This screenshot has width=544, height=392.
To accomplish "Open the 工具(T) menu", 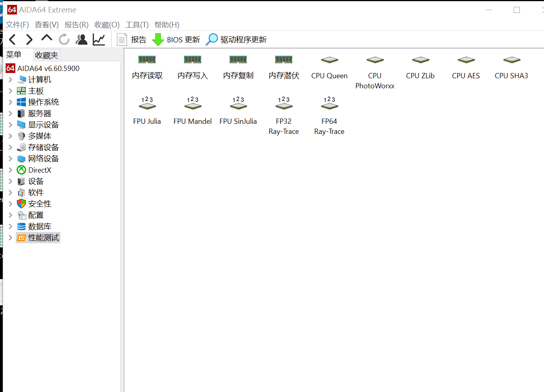I will (137, 25).
